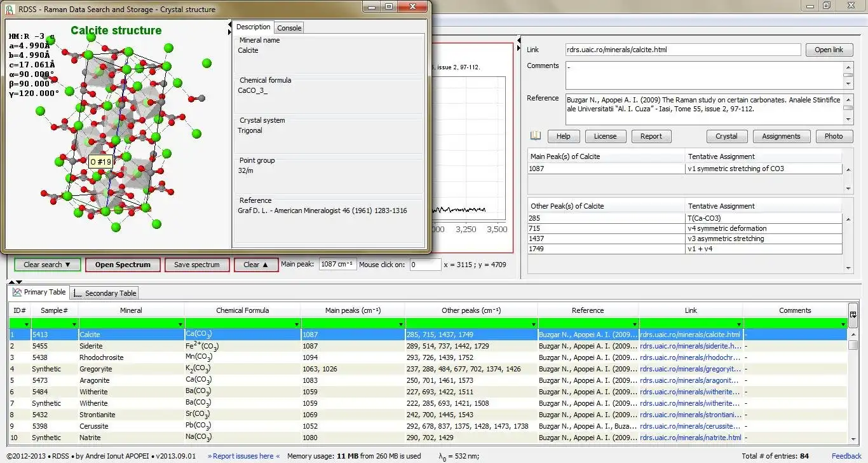
Task: Select the Aragonite mineral cell
Action: (131, 380)
